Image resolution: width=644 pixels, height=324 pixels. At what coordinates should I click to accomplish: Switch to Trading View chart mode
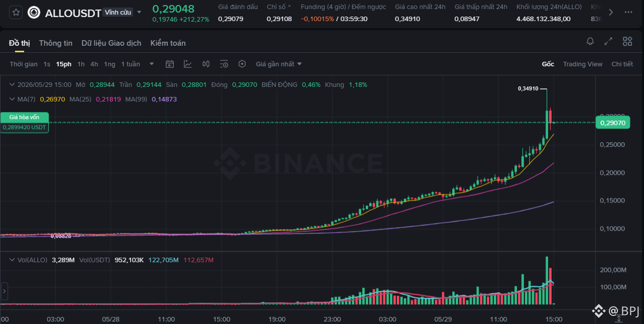[x=582, y=64]
